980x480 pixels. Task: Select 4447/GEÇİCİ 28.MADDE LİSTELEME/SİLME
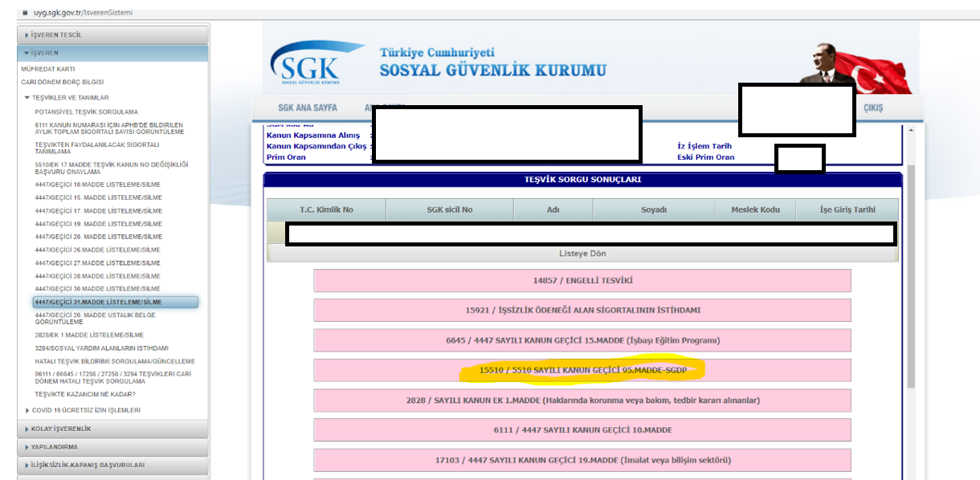(x=98, y=275)
